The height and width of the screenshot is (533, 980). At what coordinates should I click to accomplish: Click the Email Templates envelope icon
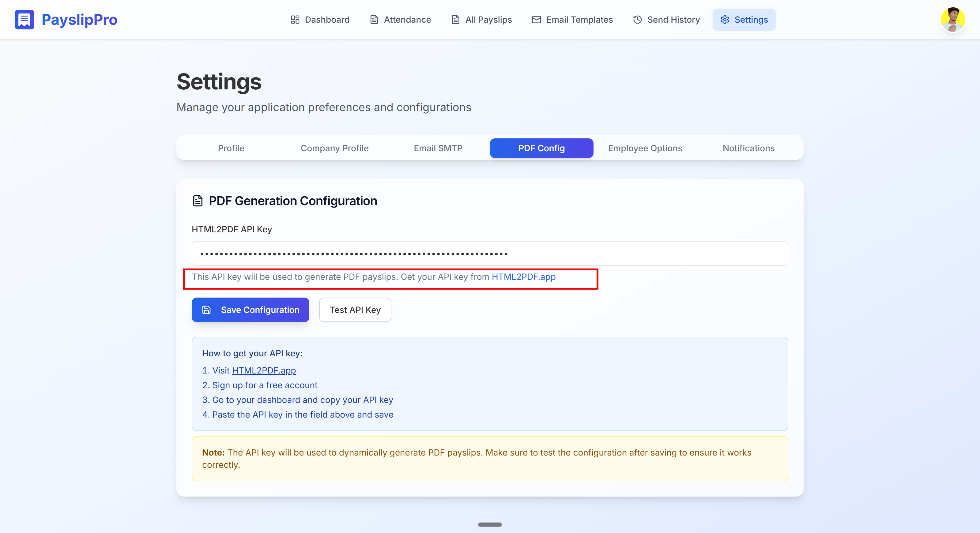[536, 20]
